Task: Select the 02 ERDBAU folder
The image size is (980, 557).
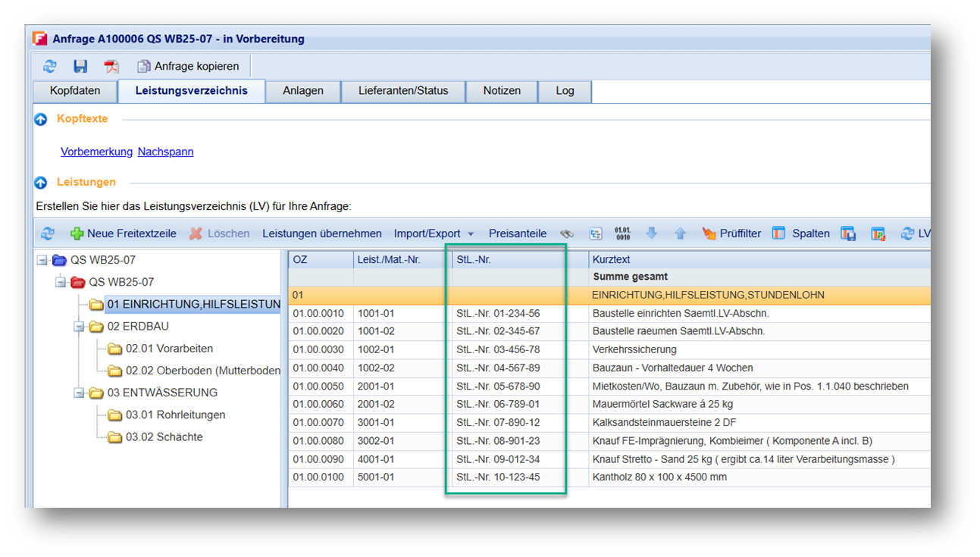Action: click(x=129, y=327)
